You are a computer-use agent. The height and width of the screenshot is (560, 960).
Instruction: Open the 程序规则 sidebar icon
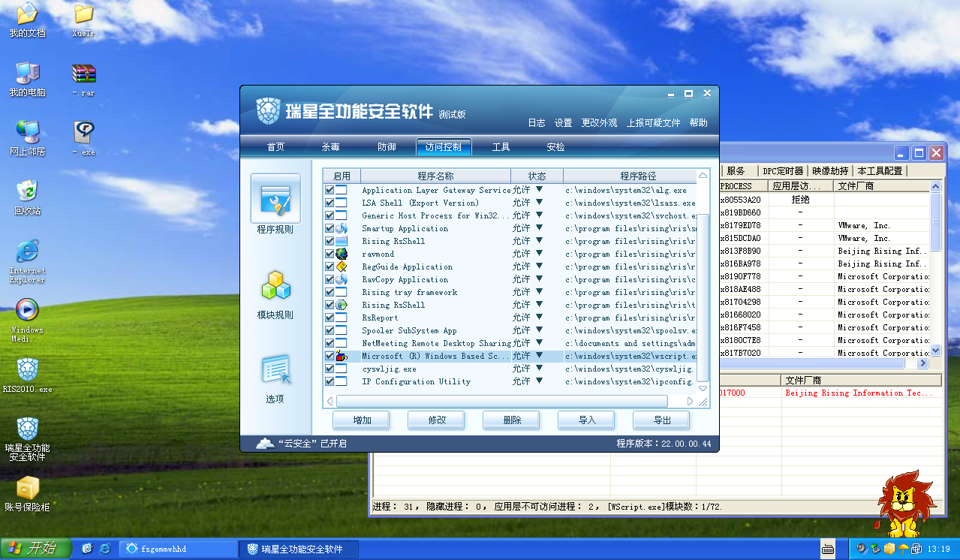pyautogui.click(x=275, y=199)
